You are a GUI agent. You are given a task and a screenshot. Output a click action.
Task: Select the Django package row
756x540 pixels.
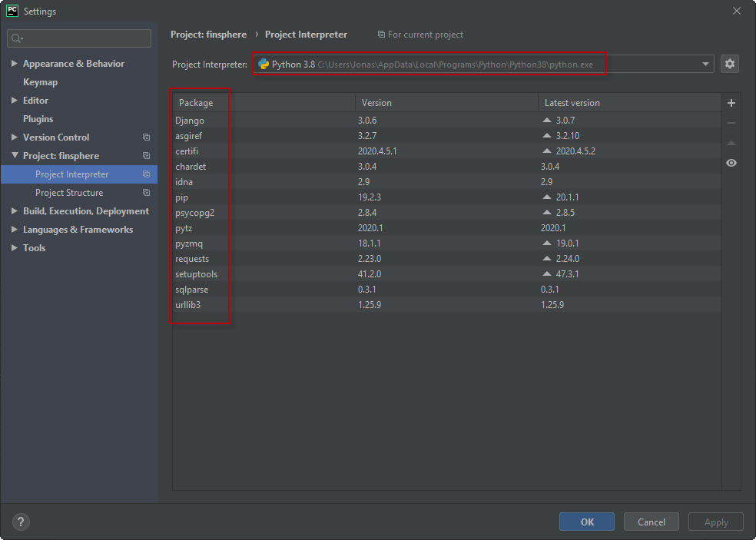point(447,120)
